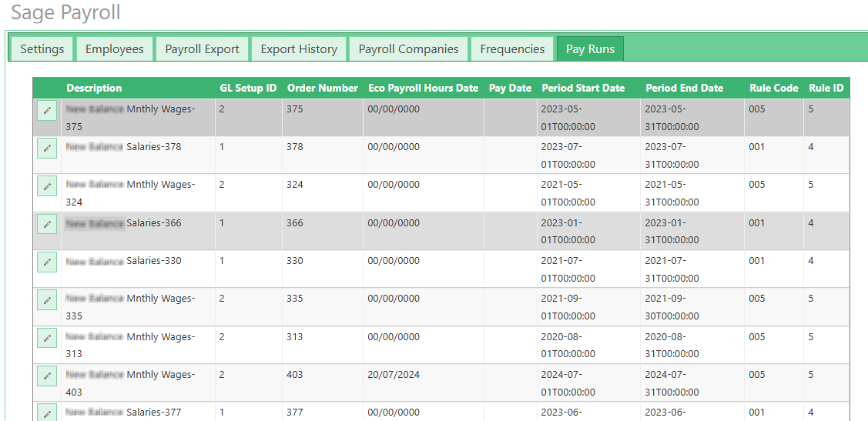Click pencil icon for Mnthly Wages-324
The width and height of the screenshot is (868, 421).
point(47,186)
